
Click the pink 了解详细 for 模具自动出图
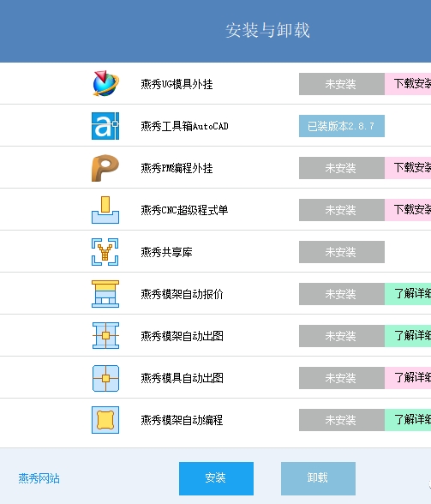coord(408,378)
